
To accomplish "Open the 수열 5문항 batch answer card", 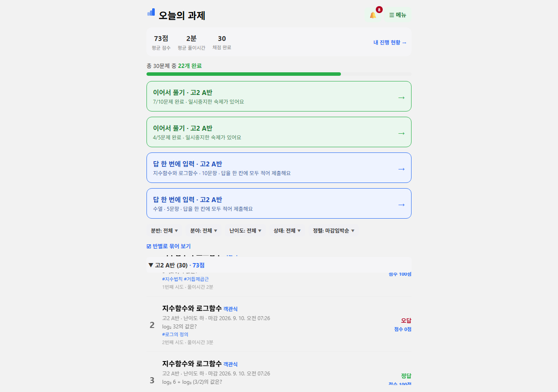I will 279,203.
